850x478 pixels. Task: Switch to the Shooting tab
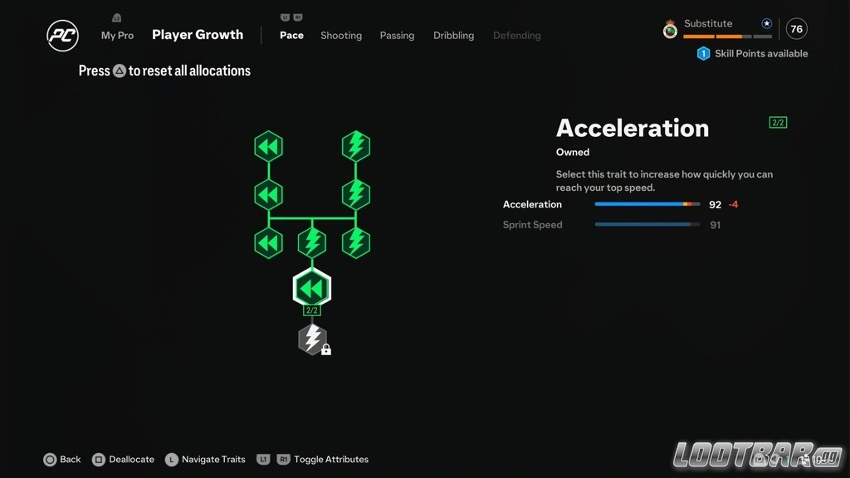coord(341,35)
